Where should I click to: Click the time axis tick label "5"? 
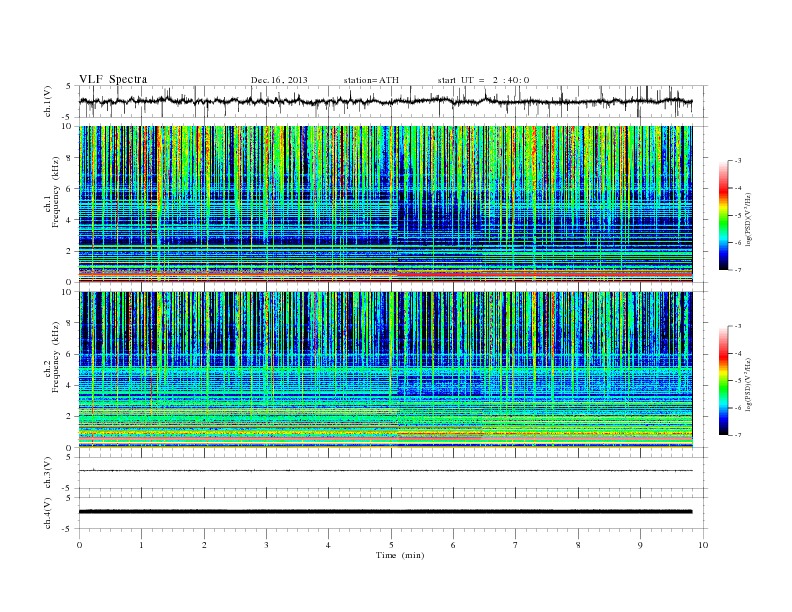(x=391, y=545)
